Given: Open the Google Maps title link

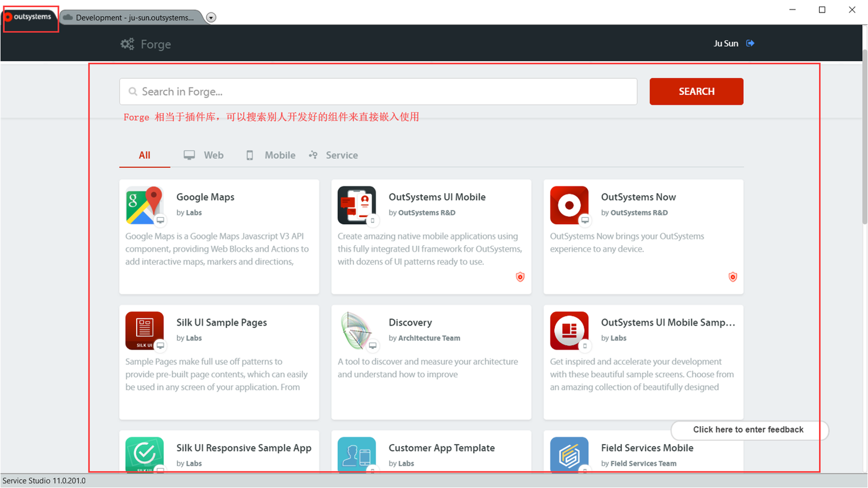Looking at the screenshot, I should click(x=205, y=197).
